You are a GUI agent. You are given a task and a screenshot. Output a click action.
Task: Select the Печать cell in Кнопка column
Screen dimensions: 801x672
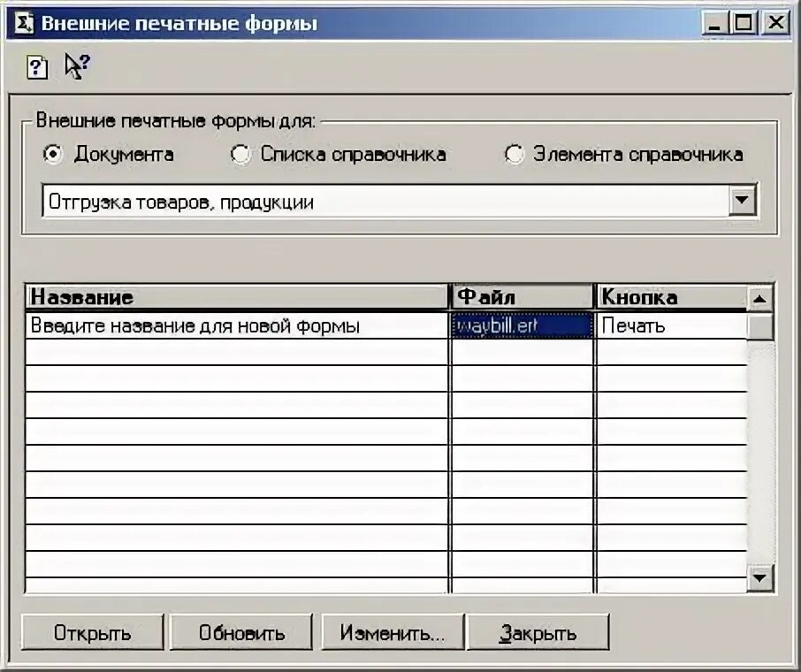point(672,325)
